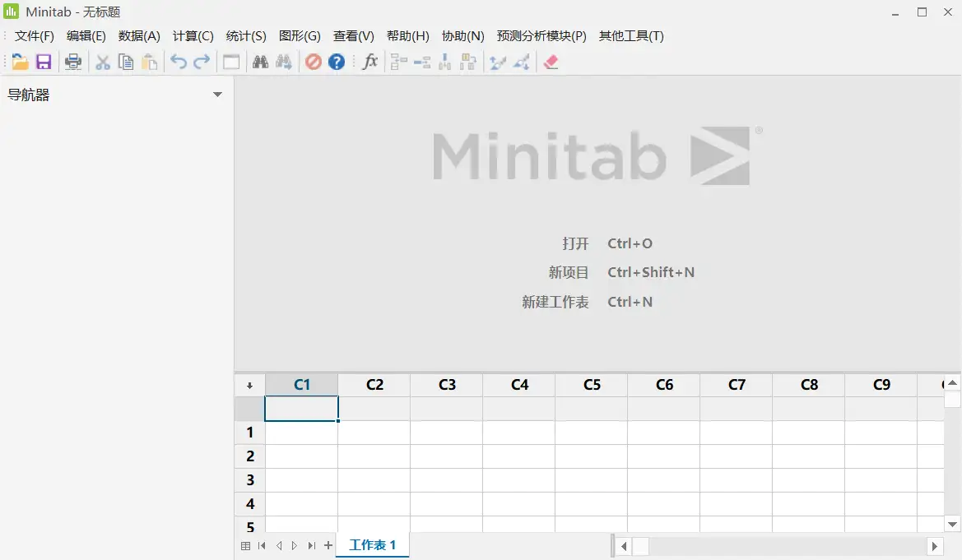962x560 pixels.
Task: Open the 图形(G) menu
Action: click(300, 36)
